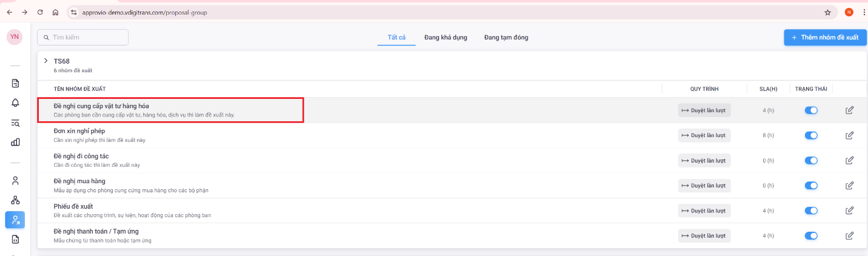Viewport: 868px width, 256px height.
Task: Click the Thêm nhóm đề xuất button
Action: click(x=824, y=38)
